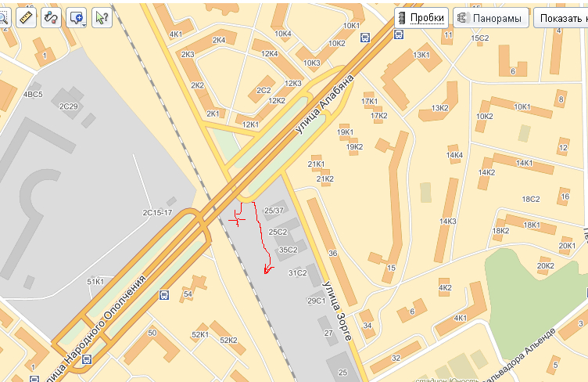Click the add placemark speech bubble tool
Viewport: 588px width, 382px height.
tap(76, 17)
